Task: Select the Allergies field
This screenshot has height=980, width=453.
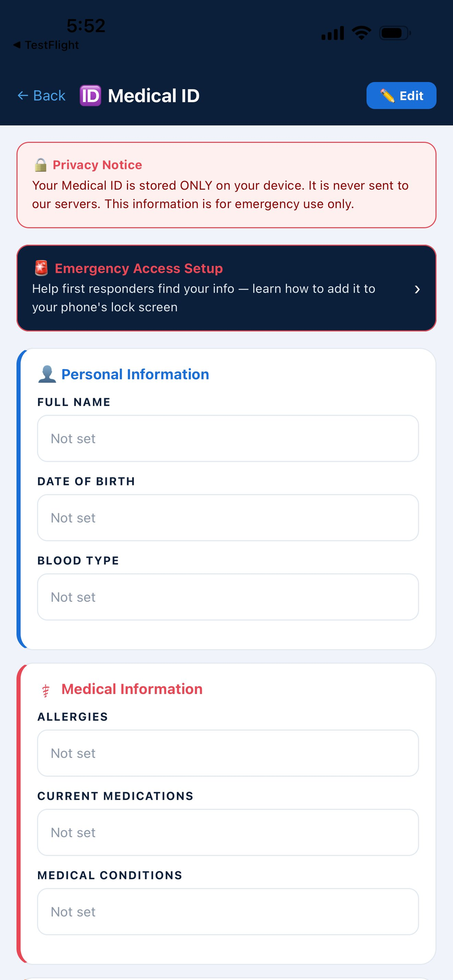Action: 228,753
